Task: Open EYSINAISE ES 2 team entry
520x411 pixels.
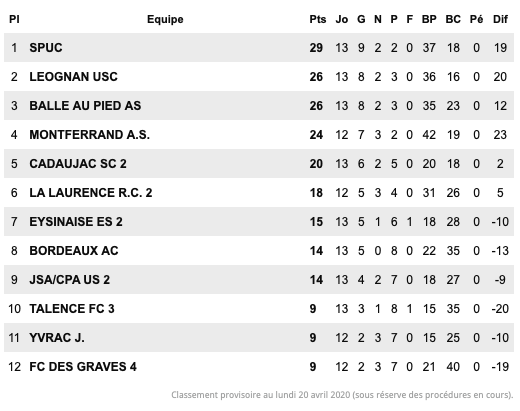Action: (76, 222)
